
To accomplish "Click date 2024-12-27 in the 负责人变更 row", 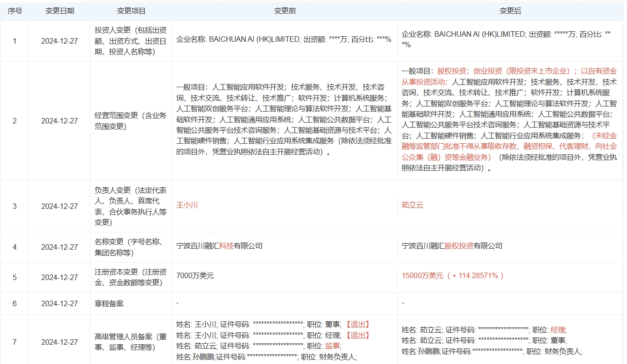I will point(60,206).
